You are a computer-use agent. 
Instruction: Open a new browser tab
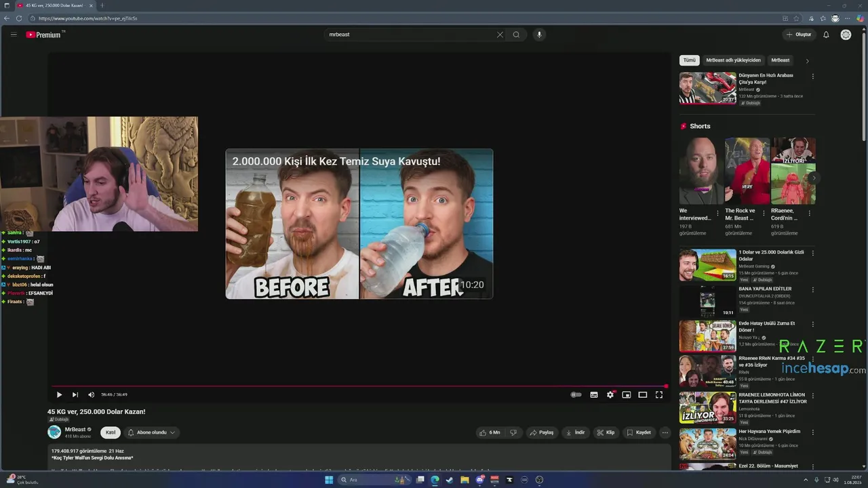pos(102,5)
